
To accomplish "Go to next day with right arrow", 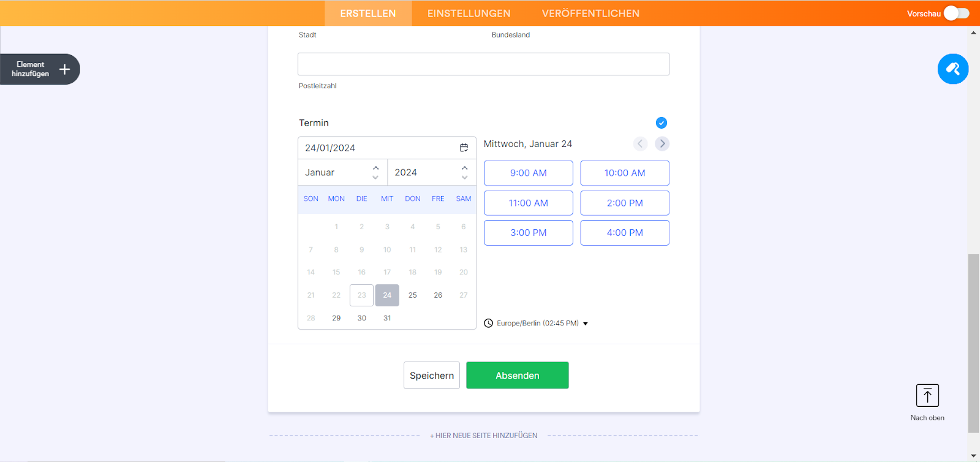I will click(661, 143).
